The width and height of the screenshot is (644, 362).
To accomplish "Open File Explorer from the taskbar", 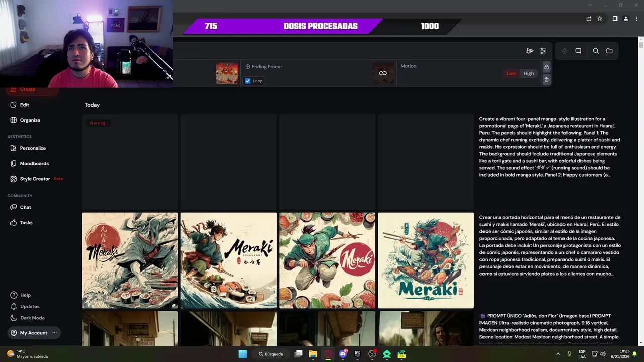I will 313,354.
